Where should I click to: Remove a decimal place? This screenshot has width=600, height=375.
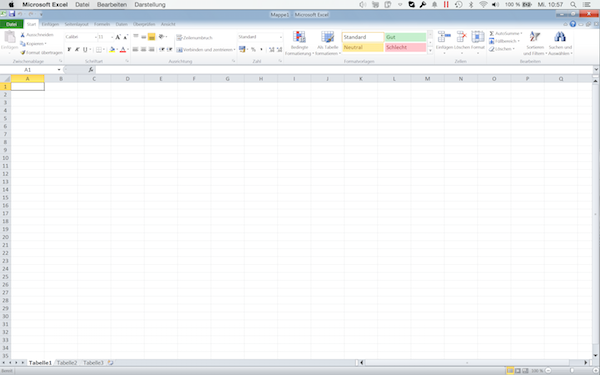click(279, 49)
